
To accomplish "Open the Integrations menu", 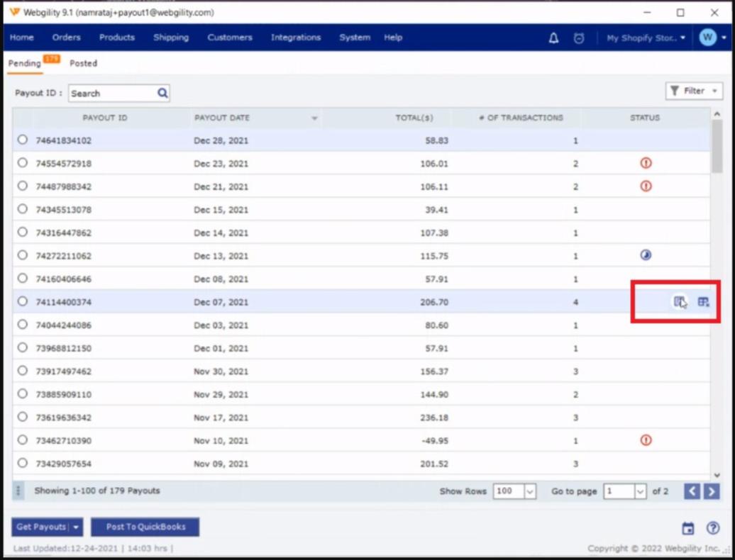I will pyautogui.click(x=295, y=38).
